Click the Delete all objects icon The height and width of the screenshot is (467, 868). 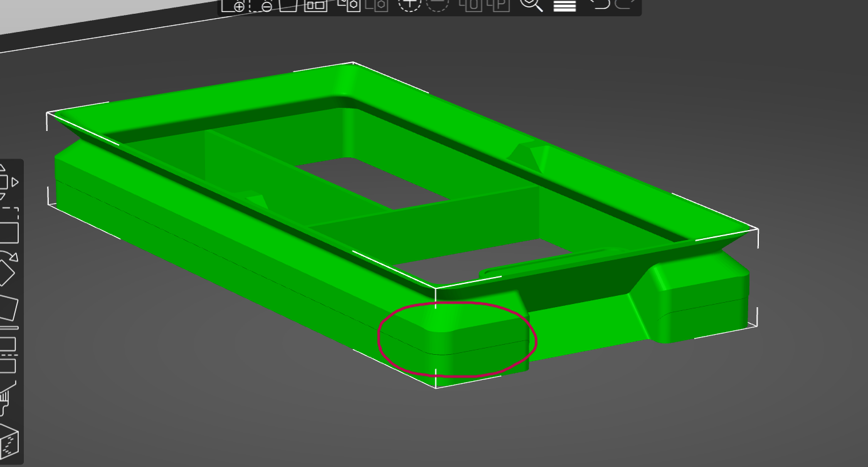(288, 5)
